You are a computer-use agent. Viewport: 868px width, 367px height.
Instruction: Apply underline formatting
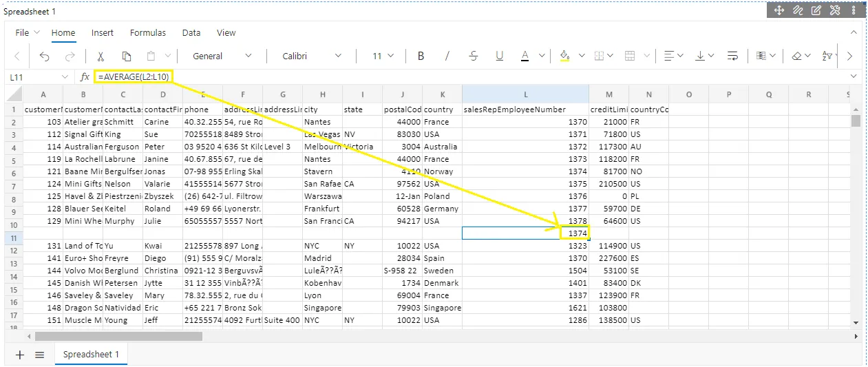coord(500,56)
